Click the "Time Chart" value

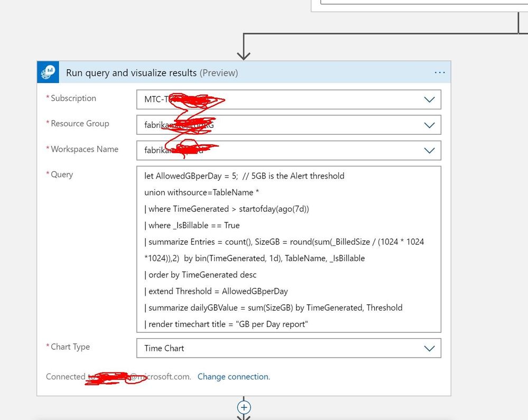click(164, 348)
